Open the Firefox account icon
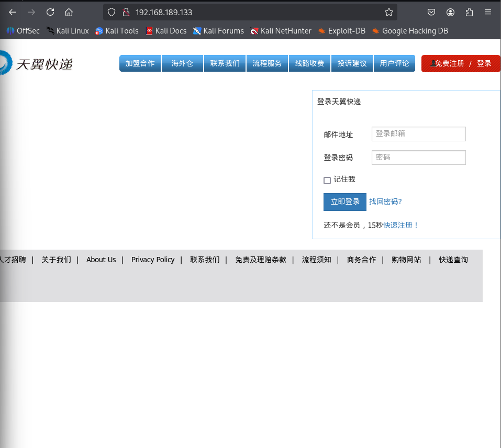This screenshot has height=448, width=501. 450,12
